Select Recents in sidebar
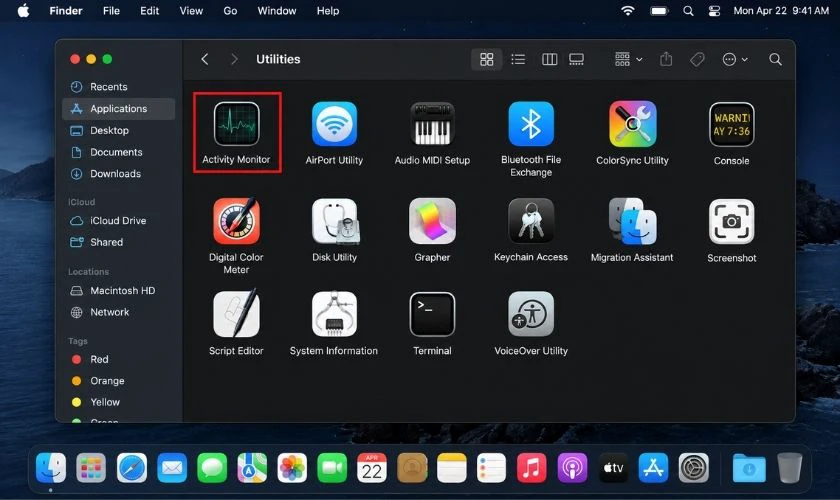Screen dimensions: 840x500 tap(119, 87)
